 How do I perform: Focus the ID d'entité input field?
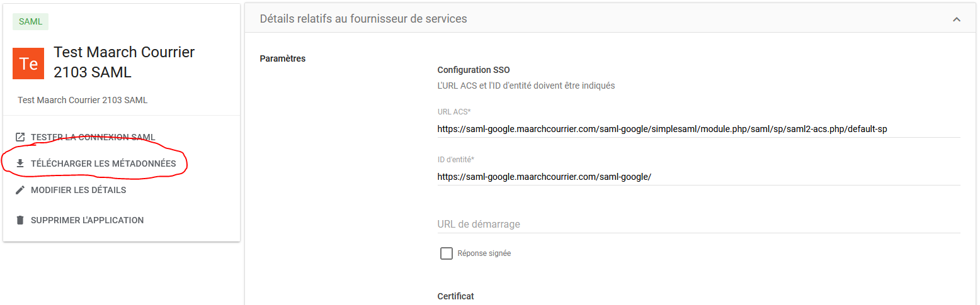(x=698, y=177)
